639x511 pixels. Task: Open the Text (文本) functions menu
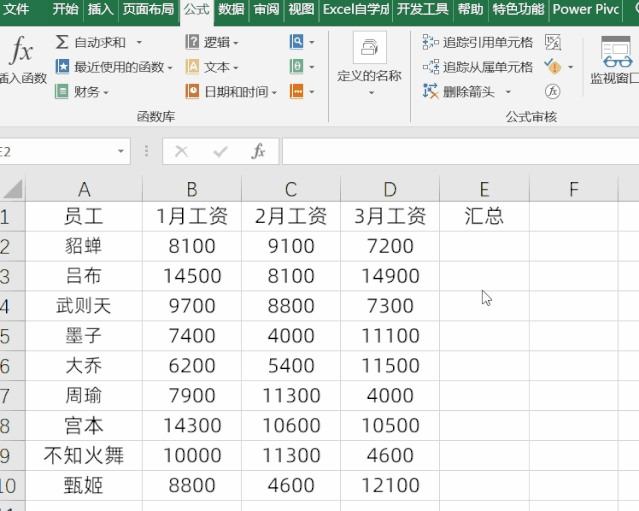[x=208, y=67]
